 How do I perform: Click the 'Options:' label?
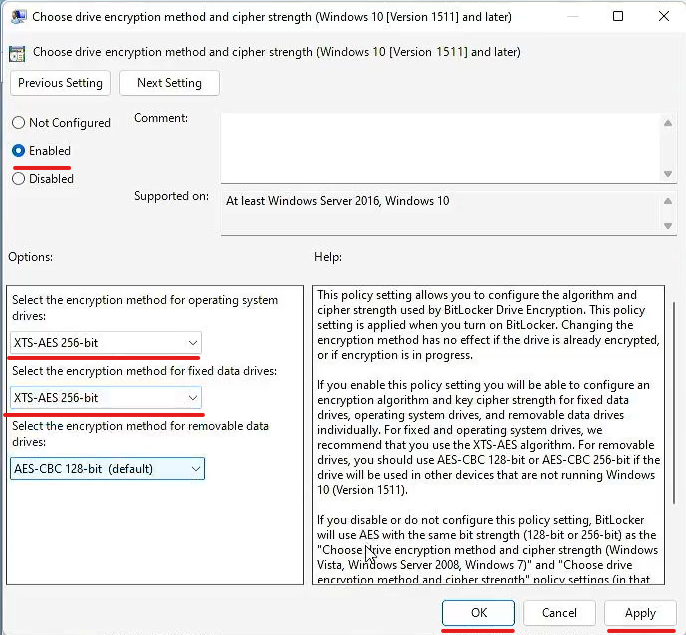pyautogui.click(x=31, y=257)
